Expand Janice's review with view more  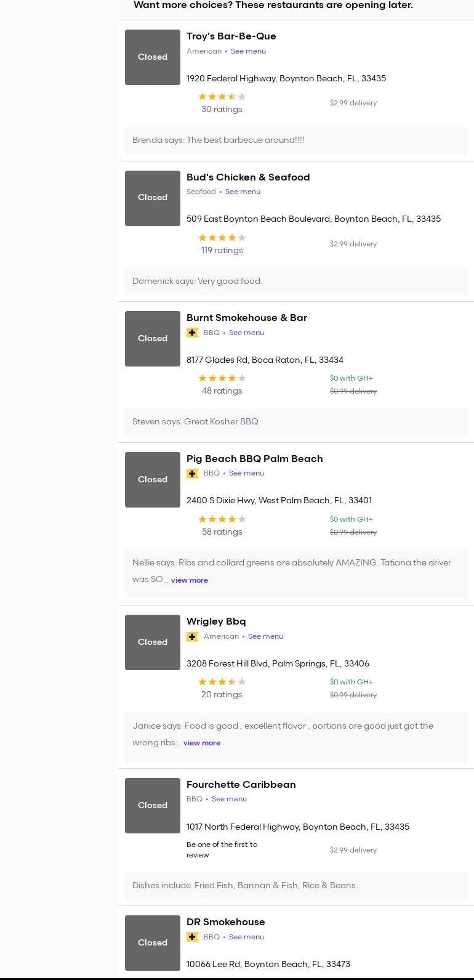coord(202,743)
